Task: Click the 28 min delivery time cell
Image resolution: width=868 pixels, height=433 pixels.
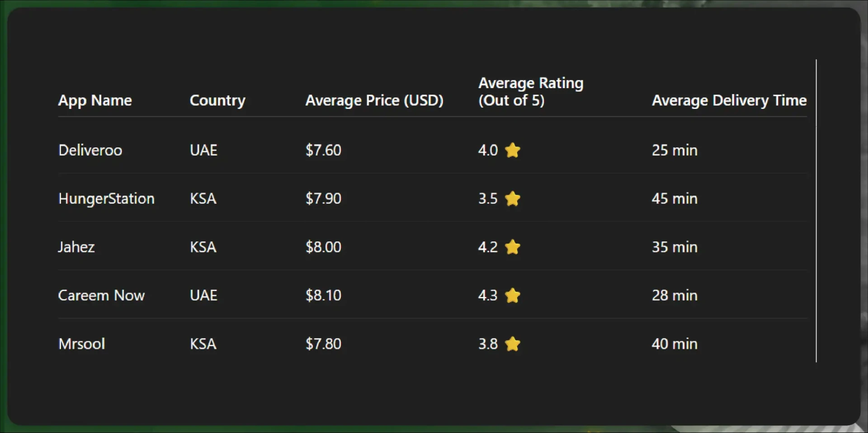Action: point(675,295)
